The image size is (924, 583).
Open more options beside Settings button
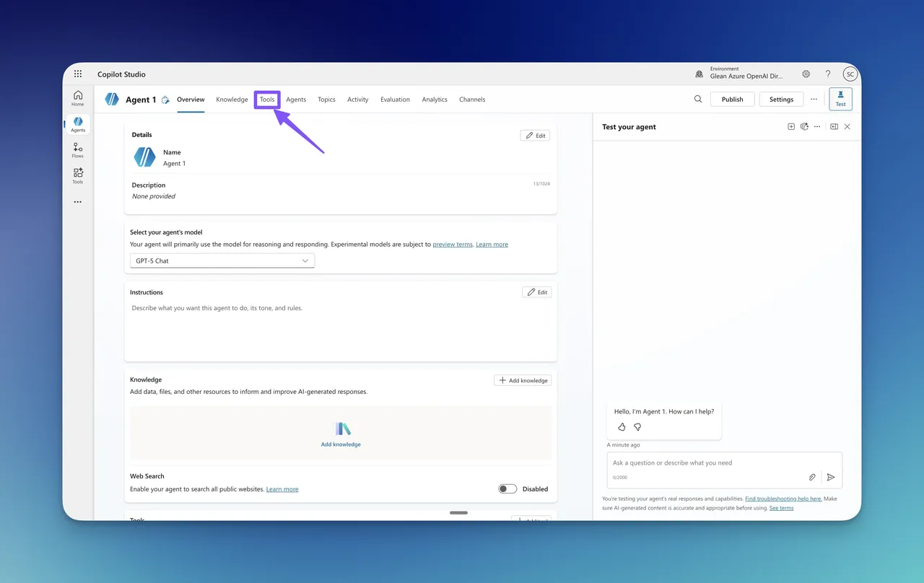click(x=814, y=100)
